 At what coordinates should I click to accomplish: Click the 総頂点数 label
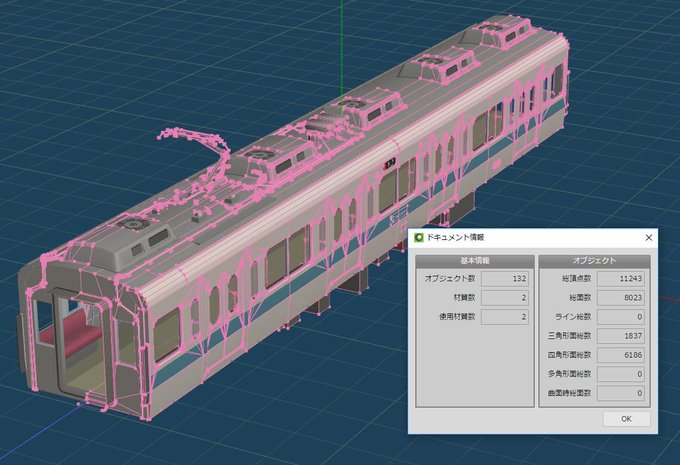pyautogui.click(x=577, y=278)
